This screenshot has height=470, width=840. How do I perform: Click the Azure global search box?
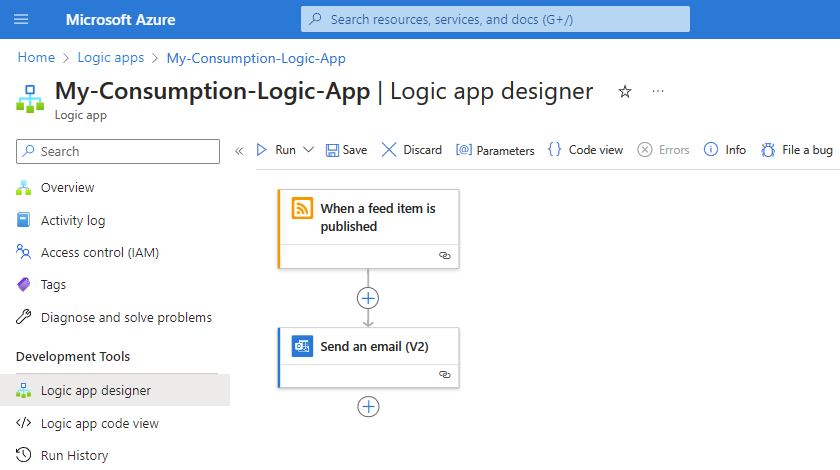(495, 19)
